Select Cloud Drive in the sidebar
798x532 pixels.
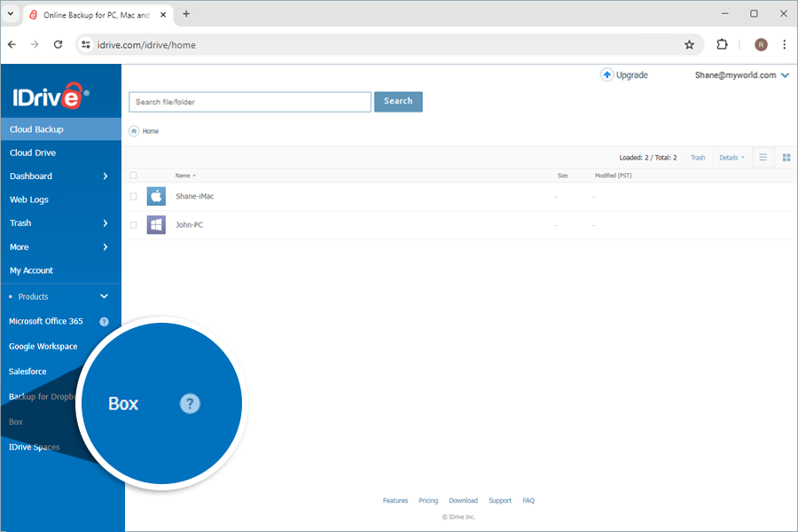coord(33,153)
